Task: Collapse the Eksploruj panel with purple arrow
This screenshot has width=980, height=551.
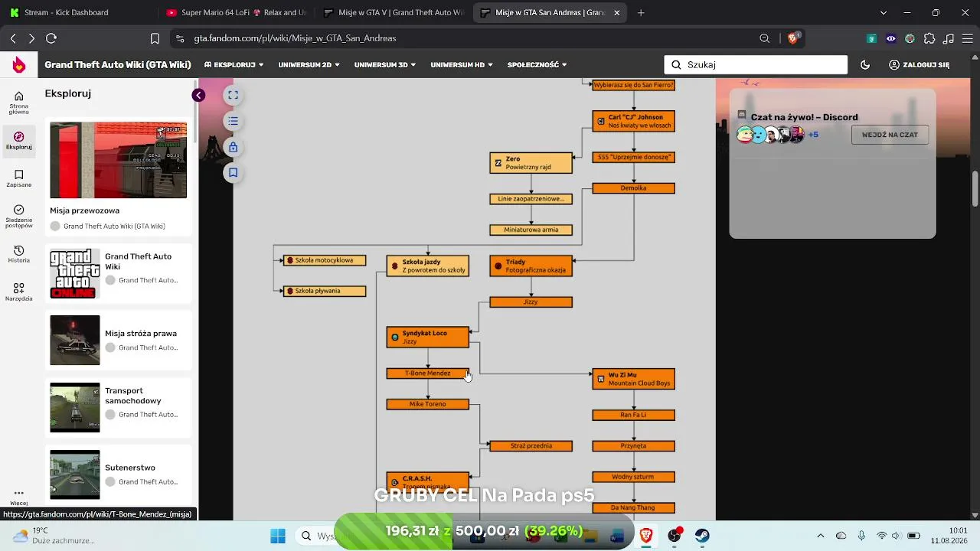Action: (198, 96)
